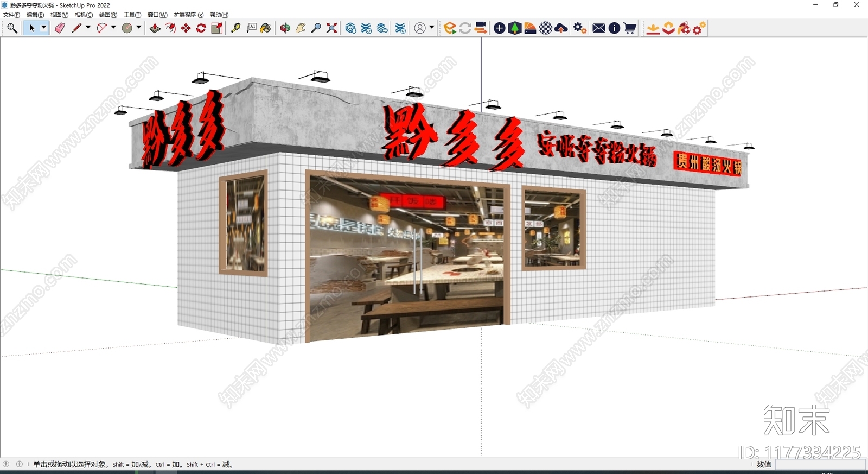This screenshot has height=474, width=868.
Task: Expand the Arc tool dropdown arrow
Action: point(113,28)
